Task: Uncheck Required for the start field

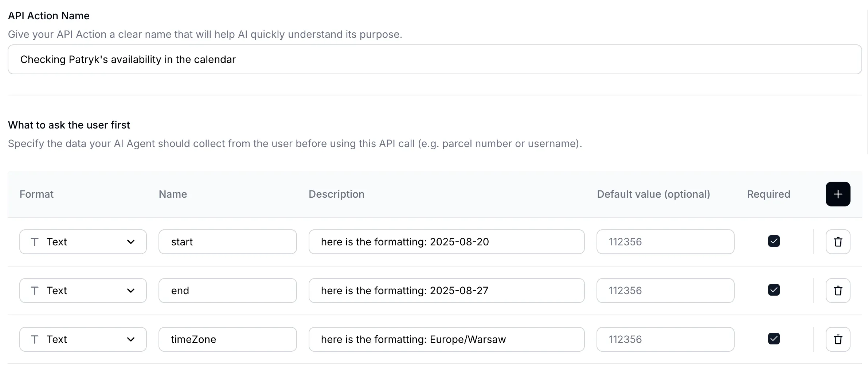Action: (773, 241)
